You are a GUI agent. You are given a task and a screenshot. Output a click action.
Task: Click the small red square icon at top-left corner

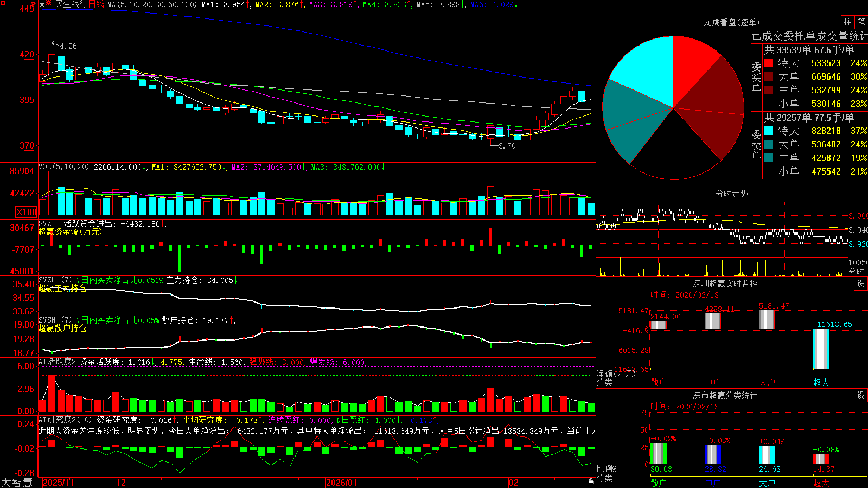coord(3,3)
